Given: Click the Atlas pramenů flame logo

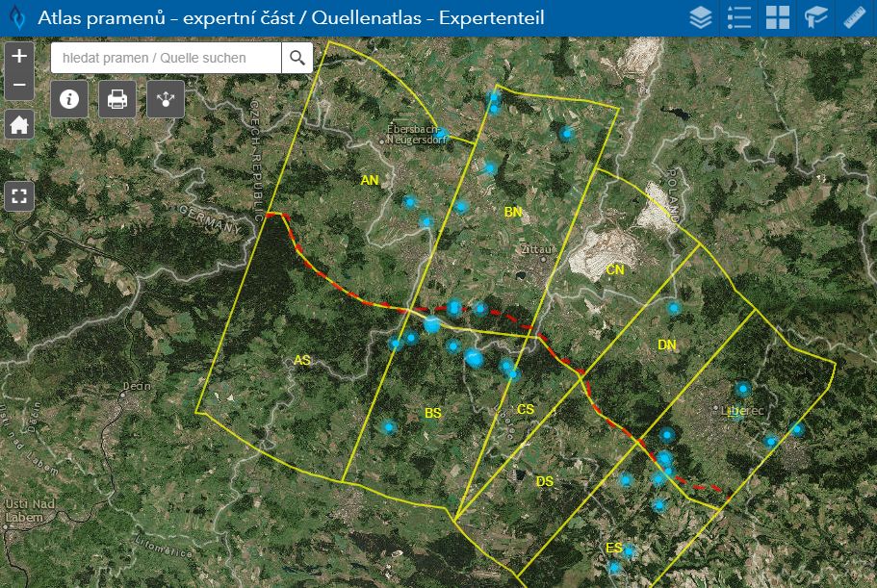Looking at the screenshot, I should pos(16,18).
